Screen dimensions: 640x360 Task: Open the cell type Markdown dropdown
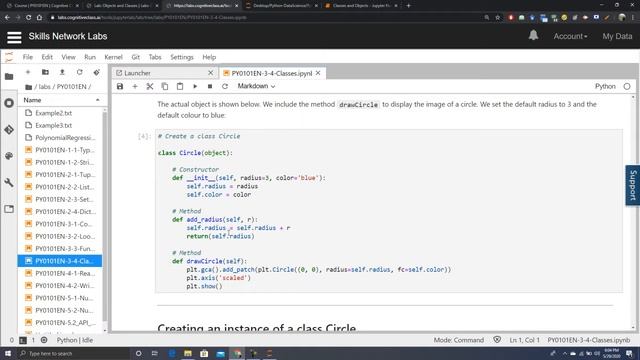256,86
